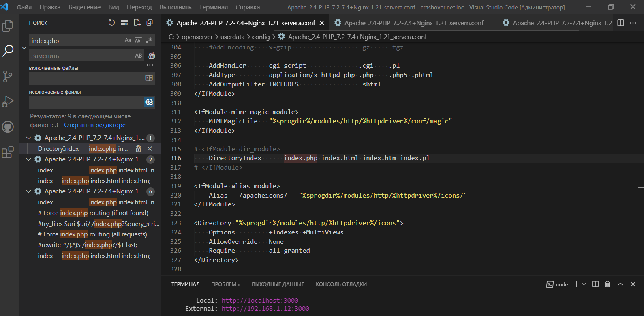Open the Run and Debug view

coord(8,101)
